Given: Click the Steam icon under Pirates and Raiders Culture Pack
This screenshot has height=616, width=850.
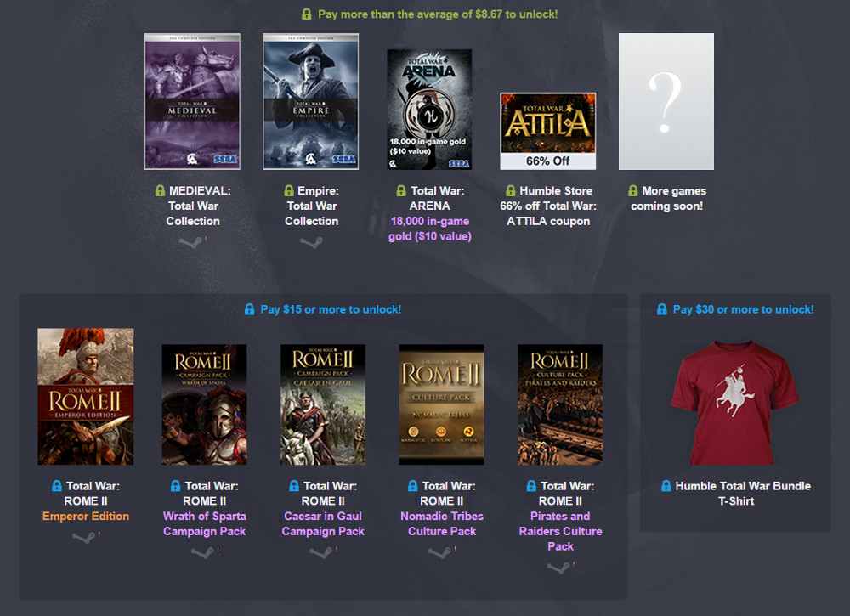Looking at the screenshot, I should [559, 568].
